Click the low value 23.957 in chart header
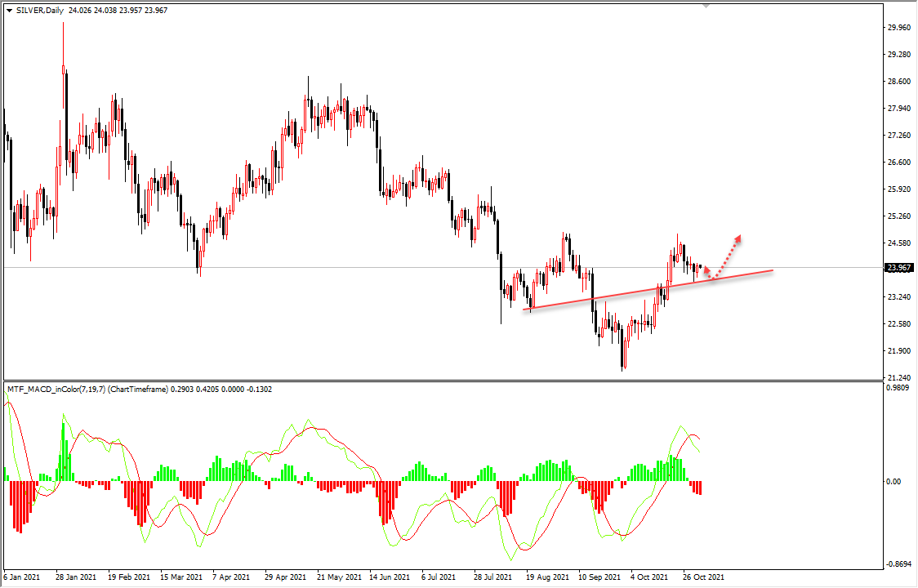The image size is (918, 588). (x=131, y=10)
